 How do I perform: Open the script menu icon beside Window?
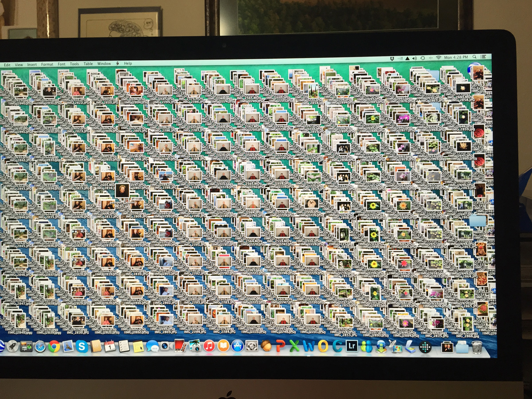point(117,63)
